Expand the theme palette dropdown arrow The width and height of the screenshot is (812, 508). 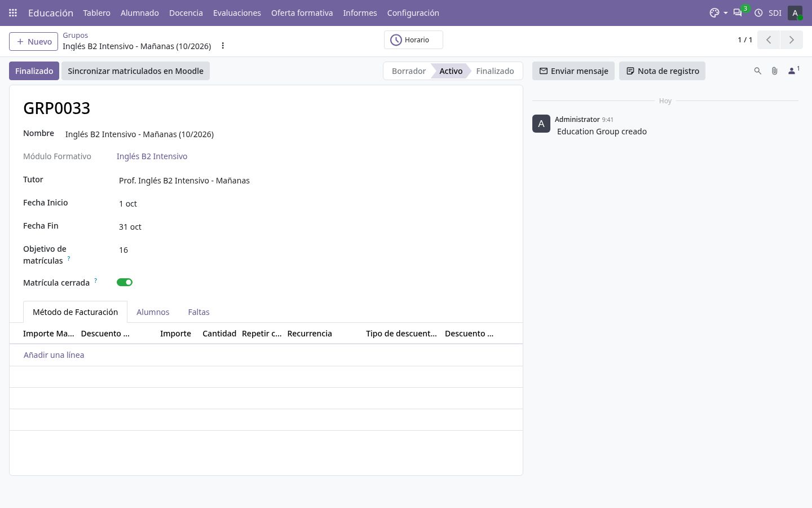[x=726, y=13]
